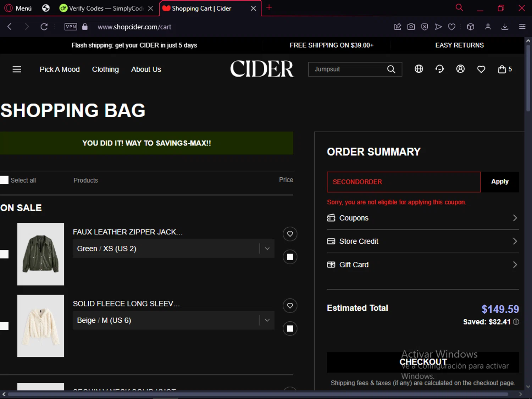
Task: Click the www.shopcider.com/cart address bar
Action: click(134, 27)
